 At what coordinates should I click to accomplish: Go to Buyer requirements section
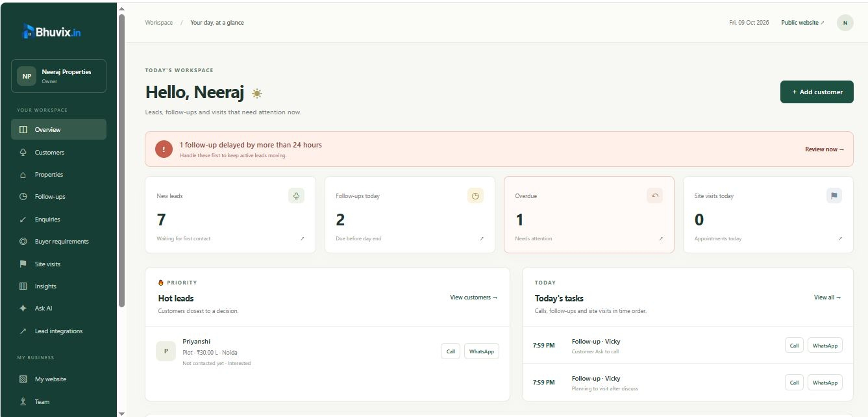[58, 242]
